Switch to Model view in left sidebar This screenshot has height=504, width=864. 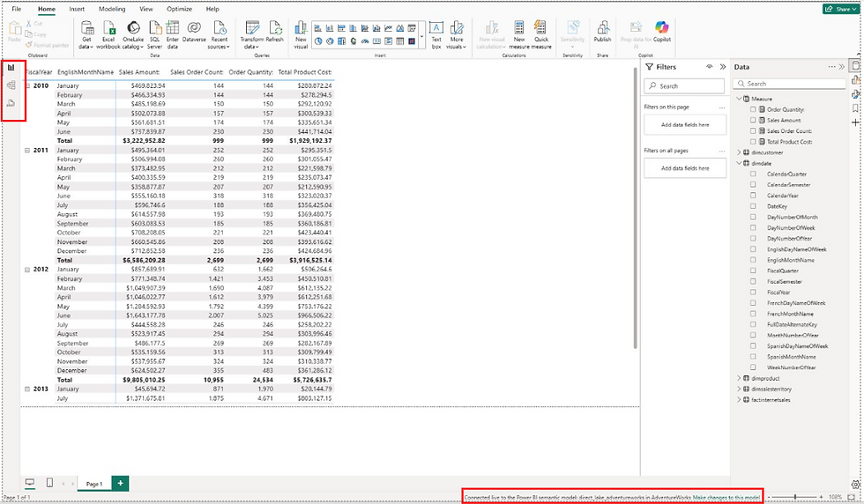pos(11,85)
